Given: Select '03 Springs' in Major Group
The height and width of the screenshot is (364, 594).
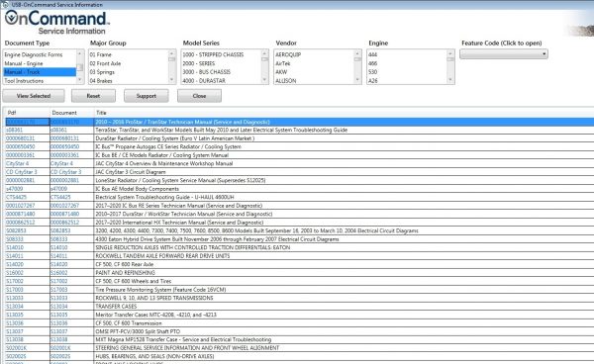Looking at the screenshot, I should click(102, 72).
